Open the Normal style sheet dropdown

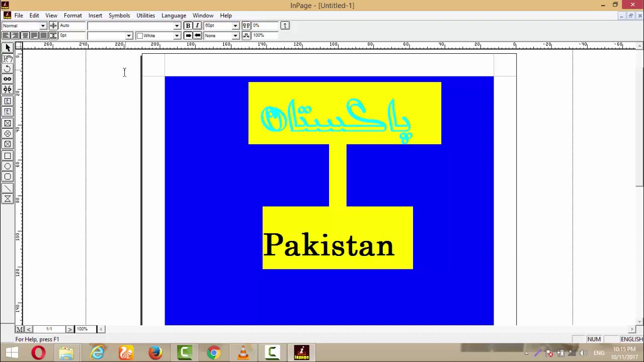pyautogui.click(x=43, y=26)
